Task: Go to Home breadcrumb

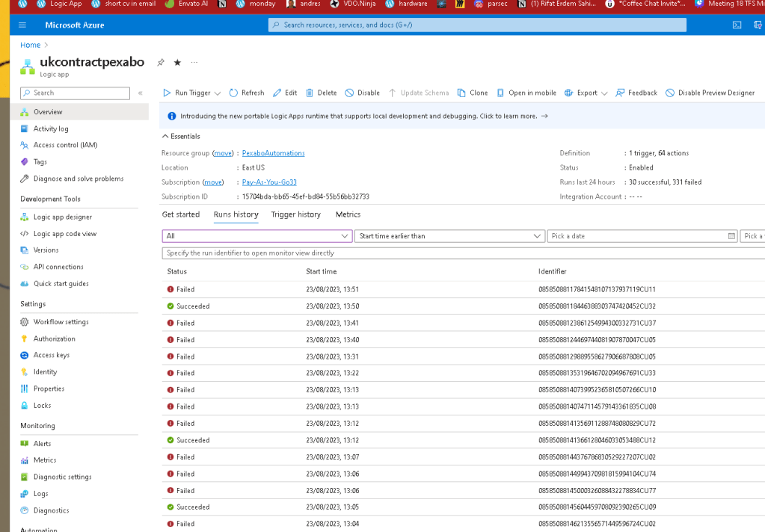Action: (x=30, y=45)
